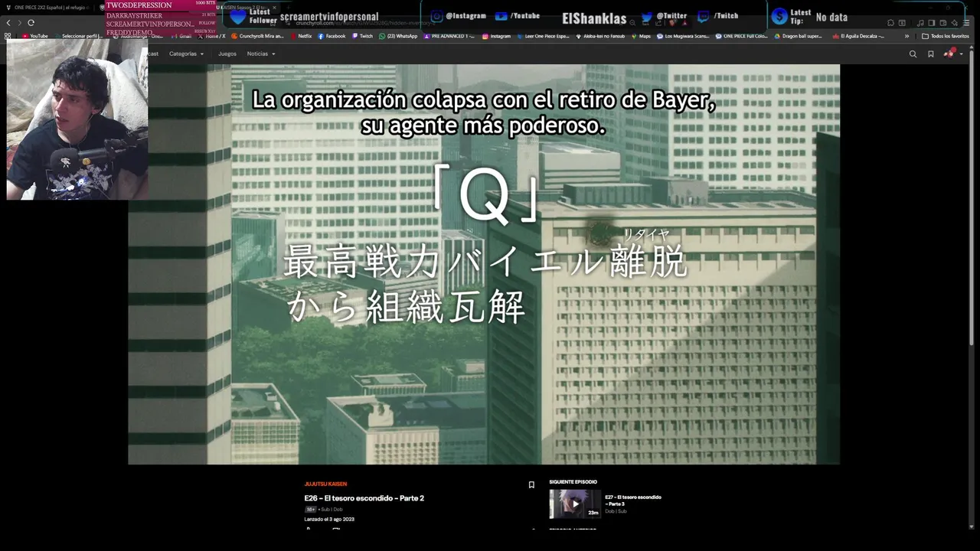
Task: Go back with the browser back arrow
Action: pos(8,22)
